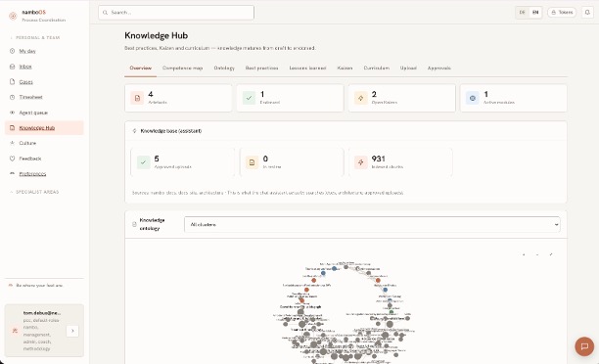Click the 'Be where your feet are' text
Viewport: 599px width, 364px height.
[x=39, y=286]
